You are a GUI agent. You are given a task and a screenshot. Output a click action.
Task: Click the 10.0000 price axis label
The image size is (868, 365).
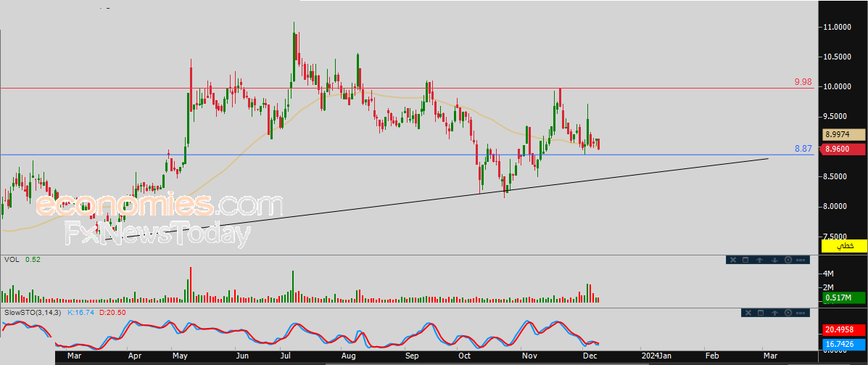click(x=836, y=87)
